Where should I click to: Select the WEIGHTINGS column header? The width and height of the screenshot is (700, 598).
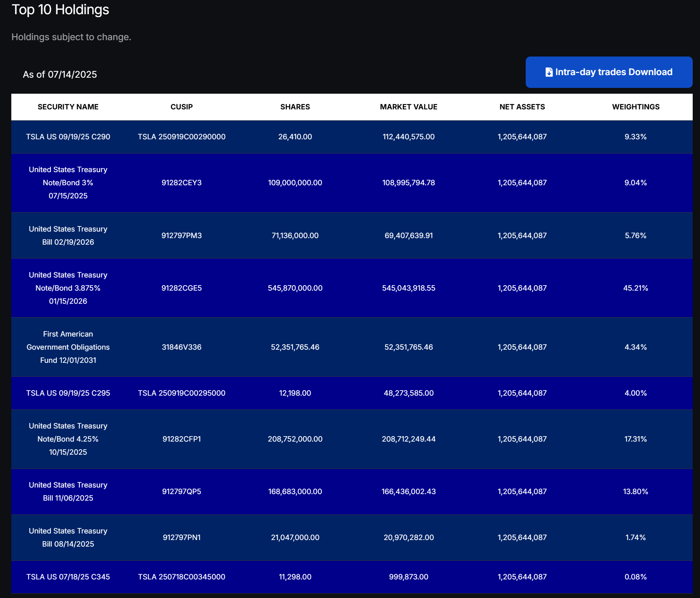coord(635,107)
